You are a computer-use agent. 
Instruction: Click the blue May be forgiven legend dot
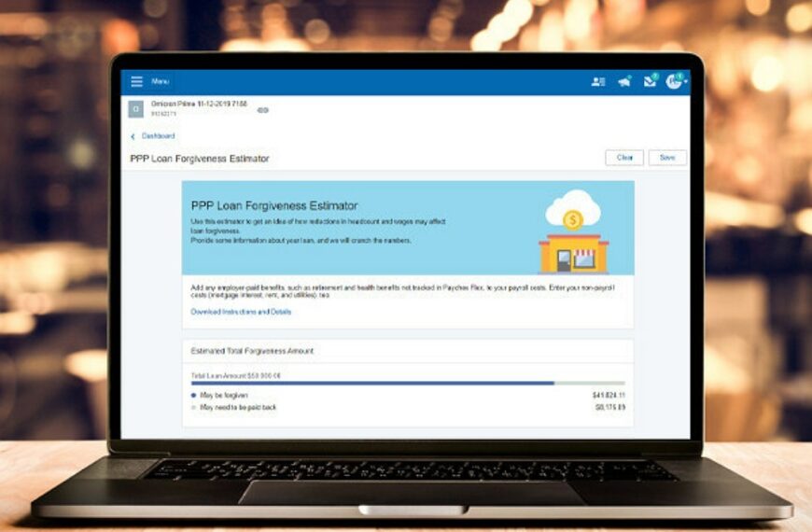[194, 396]
